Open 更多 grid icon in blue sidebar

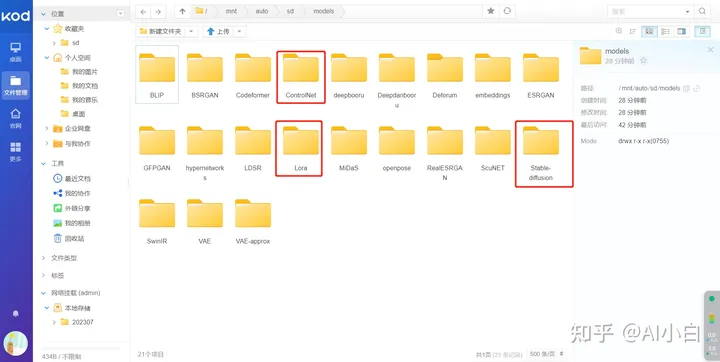(16, 152)
